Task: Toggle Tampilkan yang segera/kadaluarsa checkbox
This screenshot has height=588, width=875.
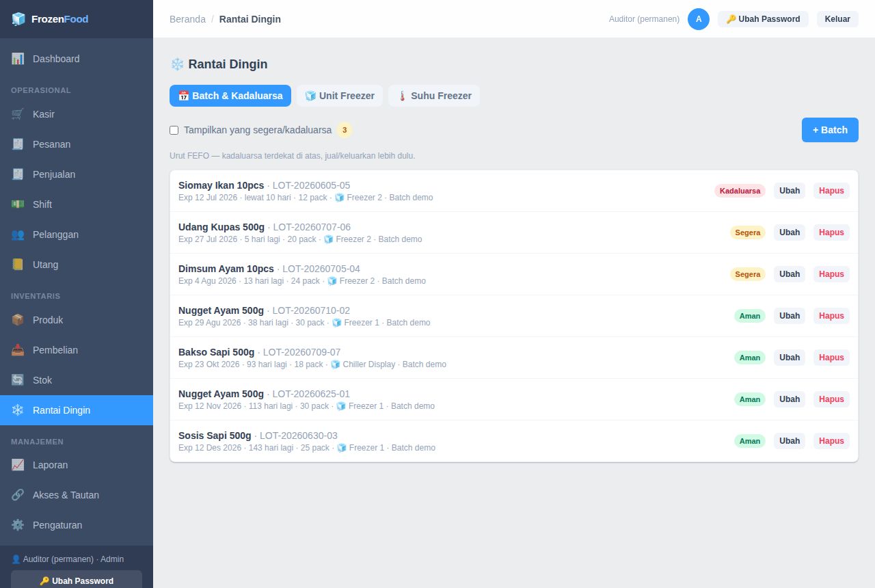Action: (174, 130)
